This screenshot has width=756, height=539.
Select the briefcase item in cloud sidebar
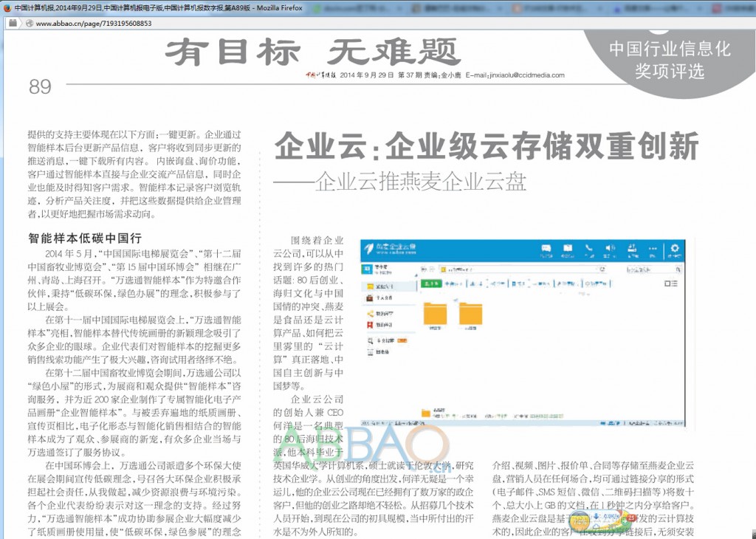[x=370, y=298]
